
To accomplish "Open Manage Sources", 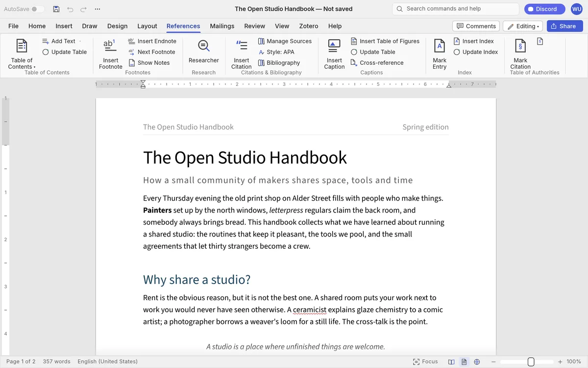I will point(285,41).
